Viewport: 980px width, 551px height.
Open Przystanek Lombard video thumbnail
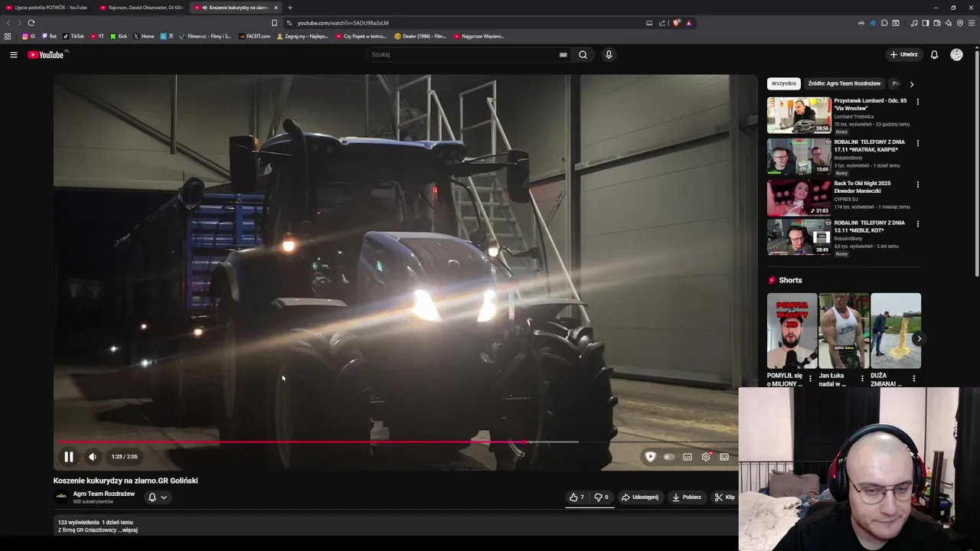[799, 115]
